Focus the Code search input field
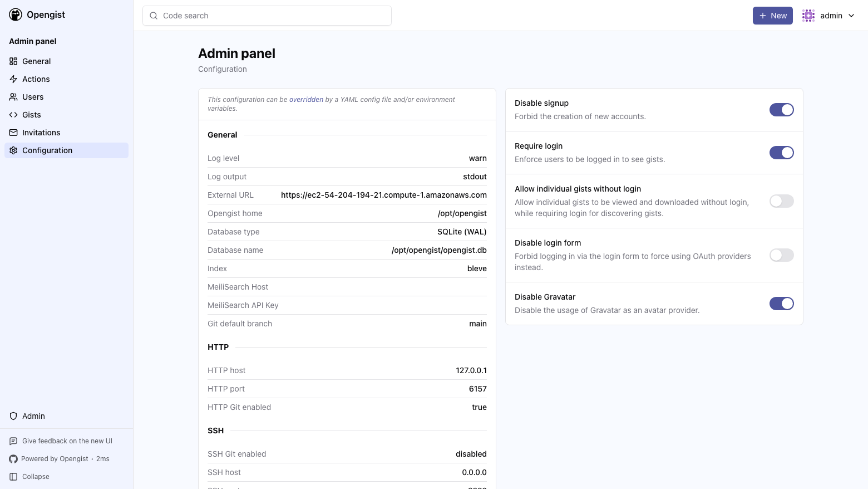This screenshot has width=868, height=489. 267,16
